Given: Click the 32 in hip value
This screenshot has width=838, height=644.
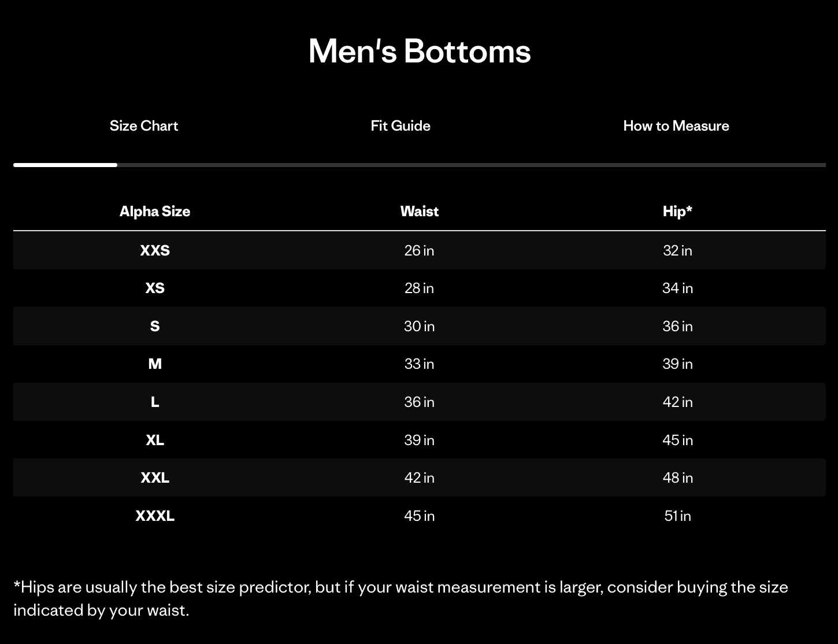Looking at the screenshot, I should point(677,250).
